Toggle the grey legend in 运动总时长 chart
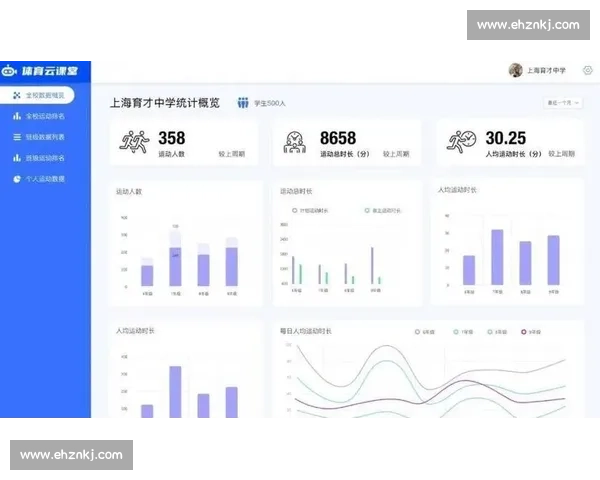The image size is (600, 480). [x=310, y=211]
